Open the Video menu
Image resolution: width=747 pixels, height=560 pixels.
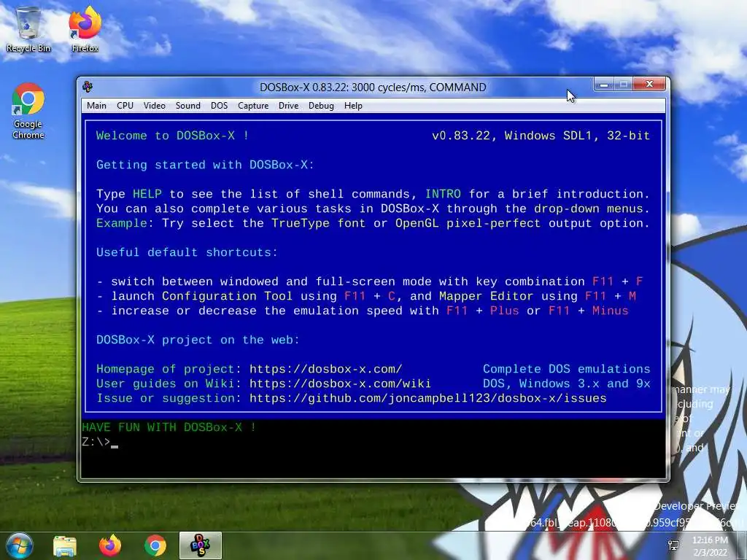pos(155,106)
